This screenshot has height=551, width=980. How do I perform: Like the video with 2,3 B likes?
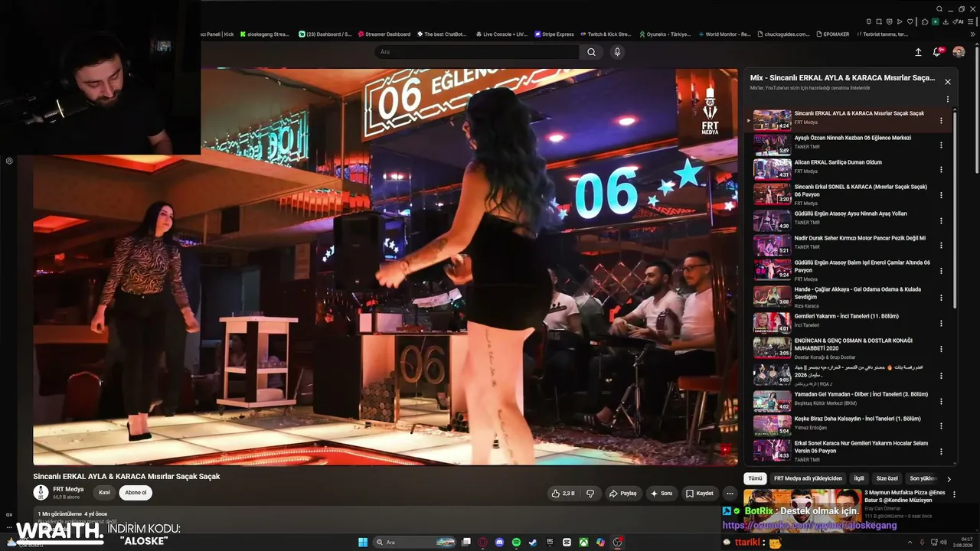pos(563,494)
